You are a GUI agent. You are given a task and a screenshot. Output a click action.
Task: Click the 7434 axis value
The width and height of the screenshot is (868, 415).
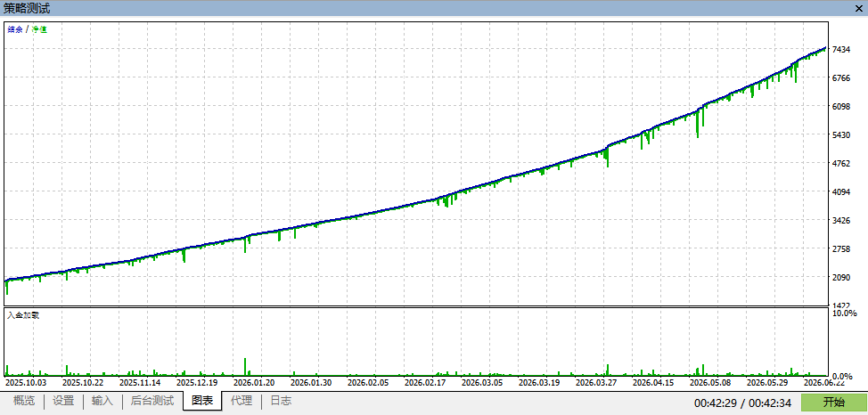[841, 50]
